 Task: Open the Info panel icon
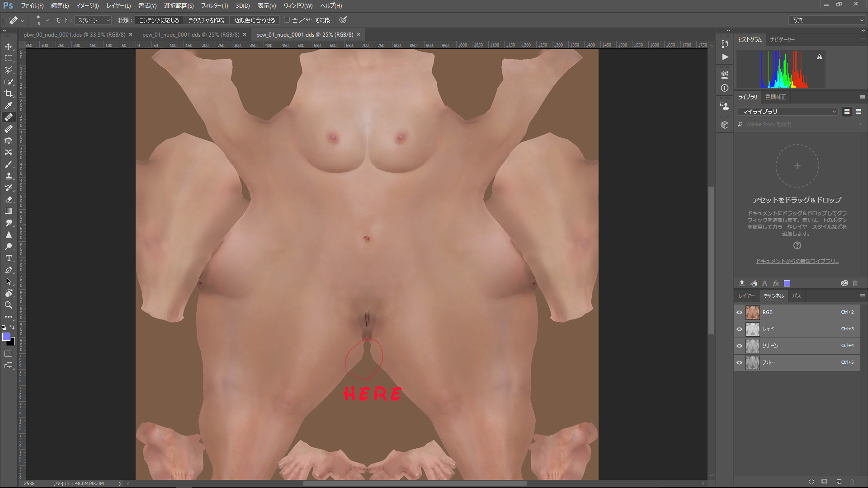(725, 88)
